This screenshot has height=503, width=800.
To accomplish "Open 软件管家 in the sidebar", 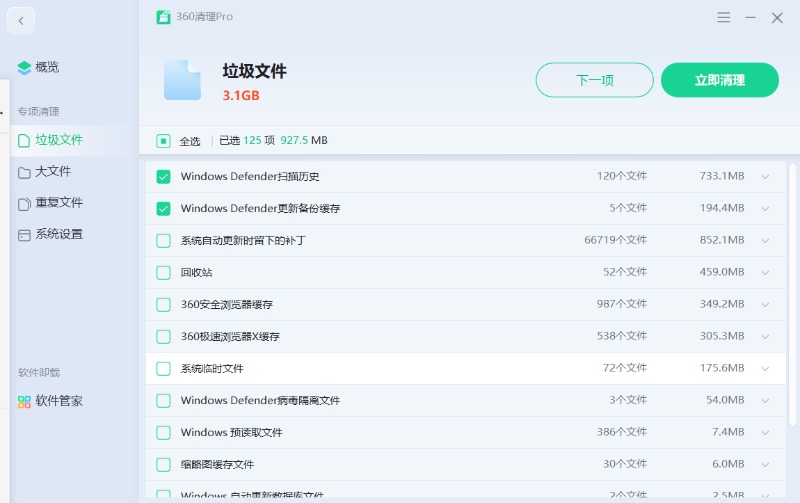I will (59, 401).
